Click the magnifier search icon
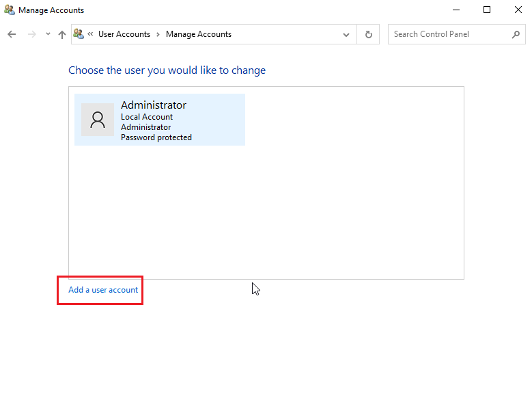532x400 pixels. coord(516,34)
